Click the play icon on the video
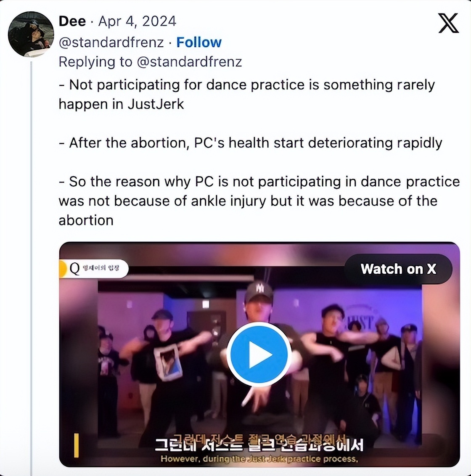Image resolution: width=471 pixels, height=476 pixels. click(259, 354)
